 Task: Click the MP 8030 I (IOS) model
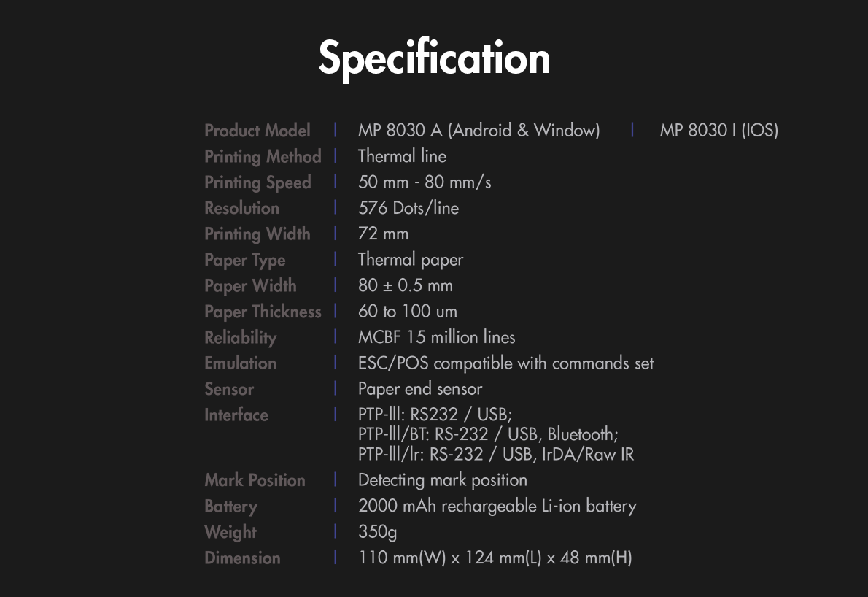718,130
